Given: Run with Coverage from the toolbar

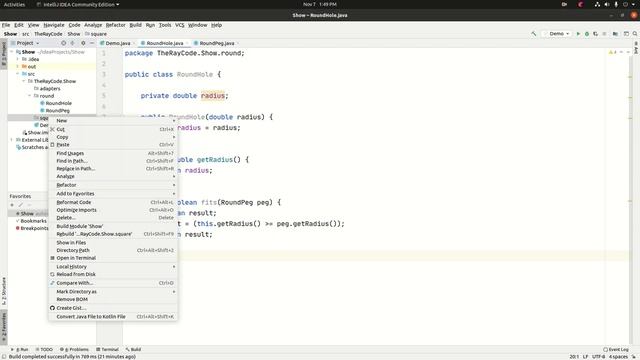Looking at the screenshot, I should [x=596, y=34].
